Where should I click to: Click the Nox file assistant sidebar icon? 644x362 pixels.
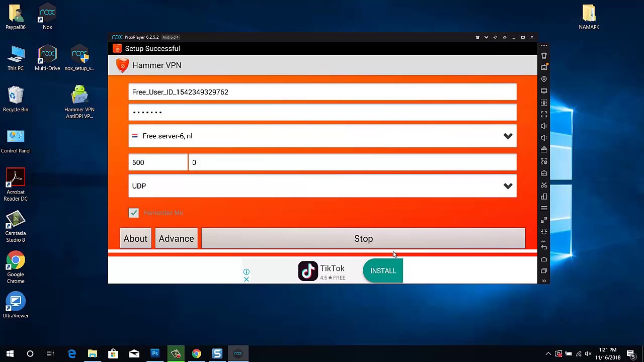coord(544,150)
